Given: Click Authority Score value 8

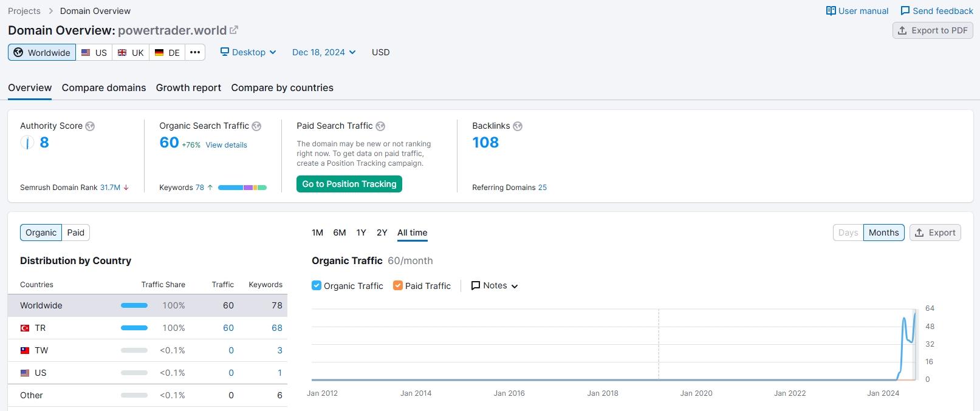Looking at the screenshot, I should pos(44,143).
